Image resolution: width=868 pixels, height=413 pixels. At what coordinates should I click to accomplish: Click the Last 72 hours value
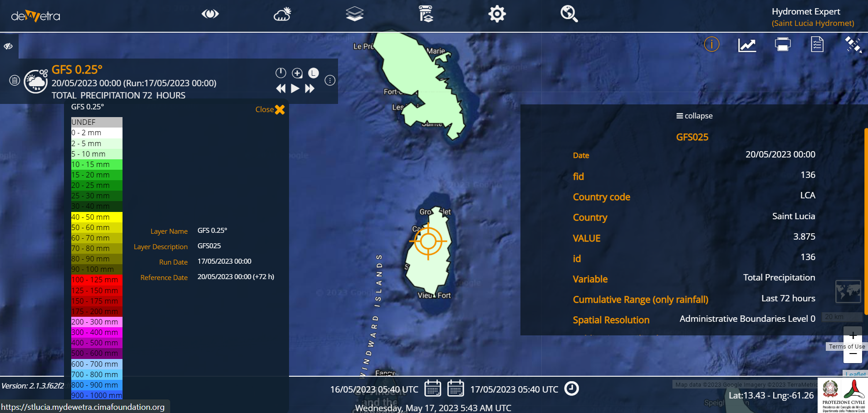[x=788, y=298]
